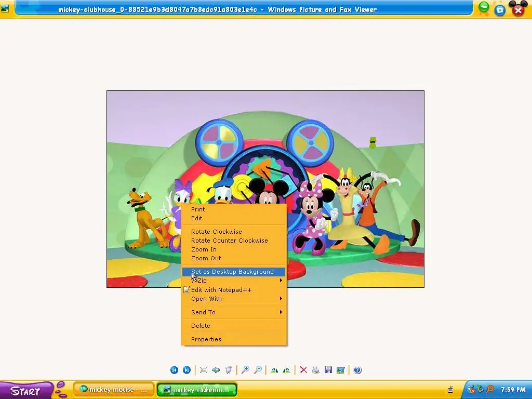
Task: Click the viewer icon in the title bar
Action: point(5,8)
